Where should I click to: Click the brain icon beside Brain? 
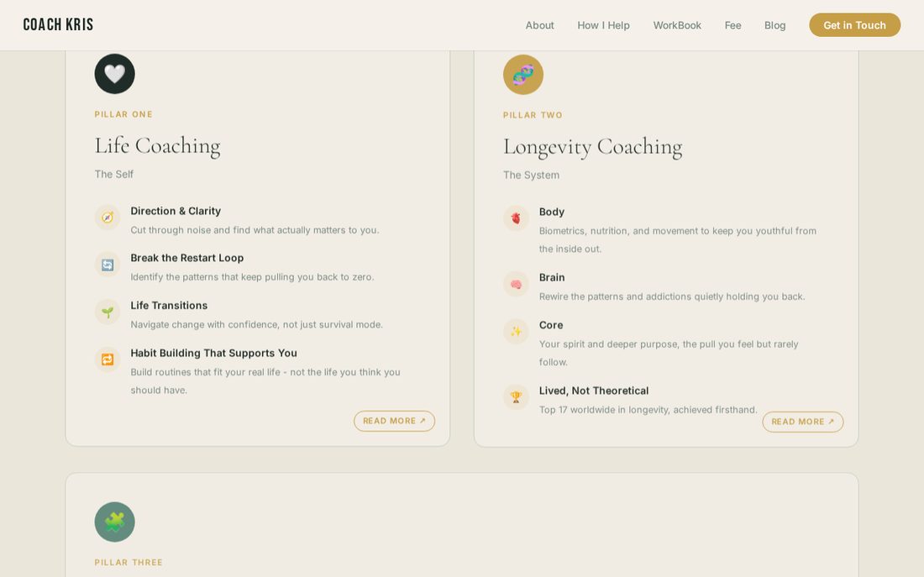click(x=516, y=284)
